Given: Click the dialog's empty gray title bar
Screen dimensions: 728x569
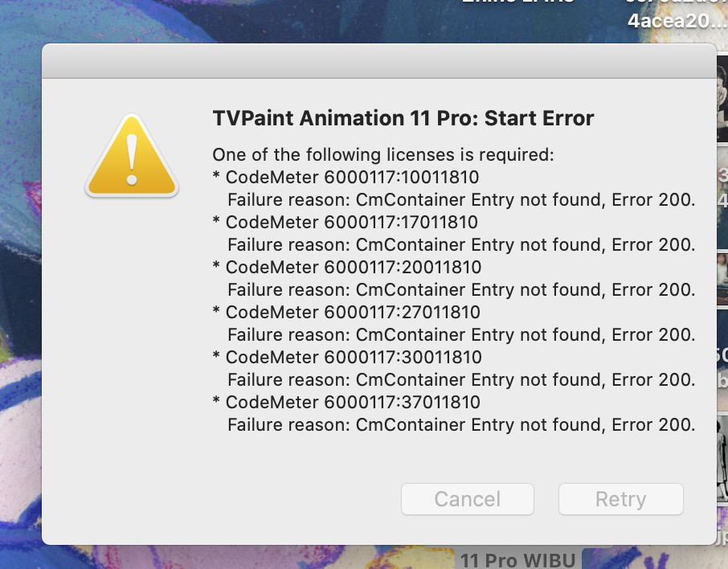Looking at the screenshot, I should [x=378, y=61].
